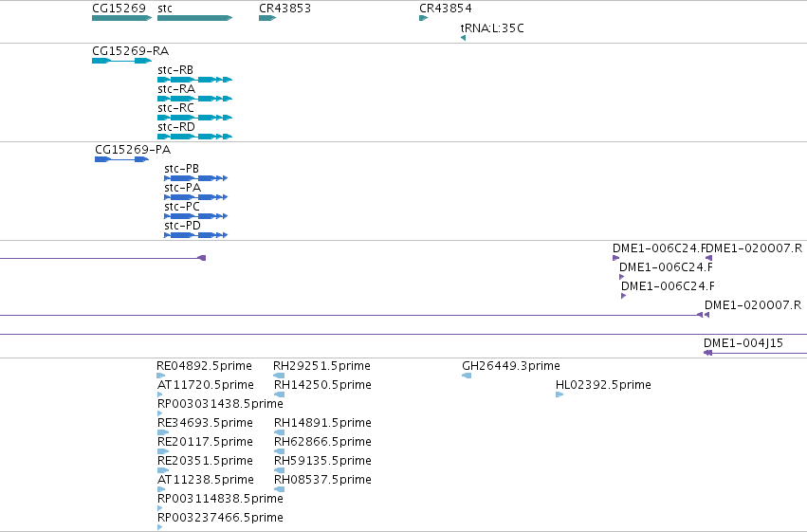
Task: Select the CG15269 gene arrow glyph
Action: pyautogui.click(x=122, y=18)
